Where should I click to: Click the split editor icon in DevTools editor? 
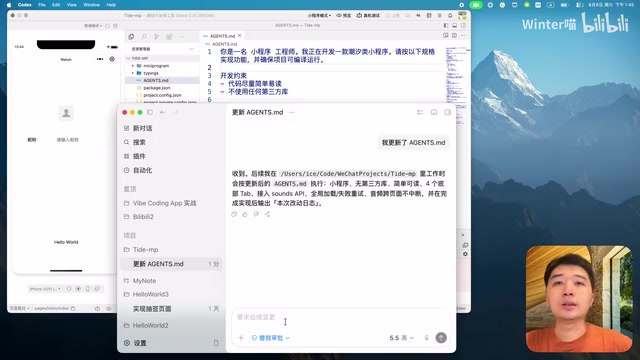click(x=454, y=36)
